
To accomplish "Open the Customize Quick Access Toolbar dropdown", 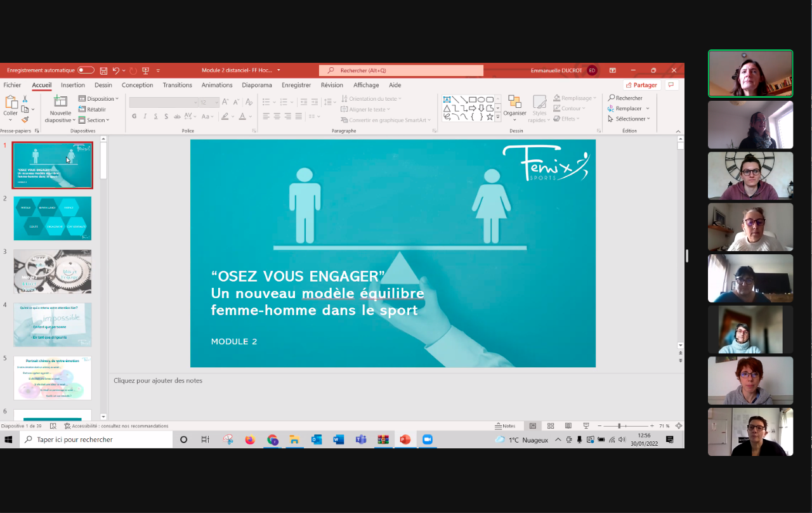I will (158, 70).
